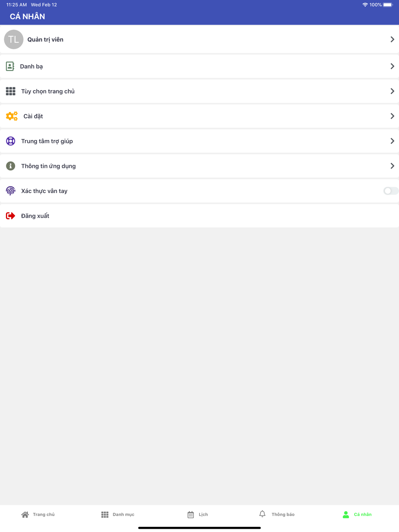Image resolution: width=399 pixels, height=532 pixels.
Task: Open the Trung tâm trợ giúp lifebuoy icon
Action: (11, 141)
